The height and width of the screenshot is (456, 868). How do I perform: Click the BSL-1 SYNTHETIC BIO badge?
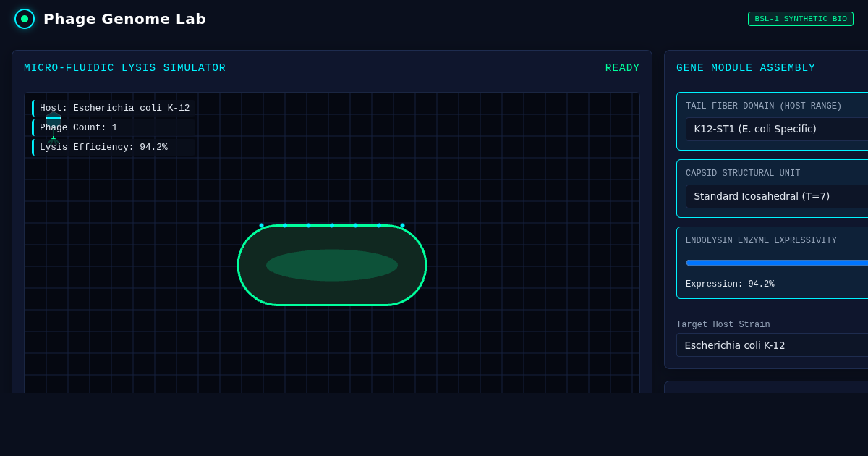(x=801, y=19)
